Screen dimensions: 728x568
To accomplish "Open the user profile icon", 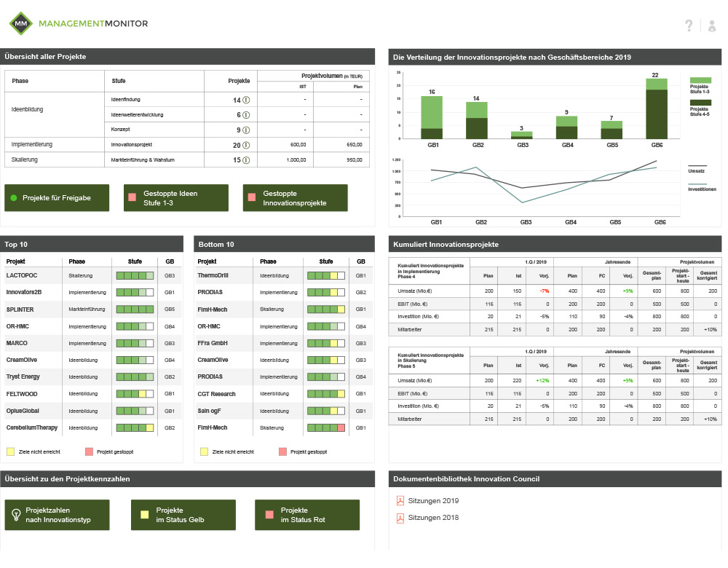I will pos(712,25).
